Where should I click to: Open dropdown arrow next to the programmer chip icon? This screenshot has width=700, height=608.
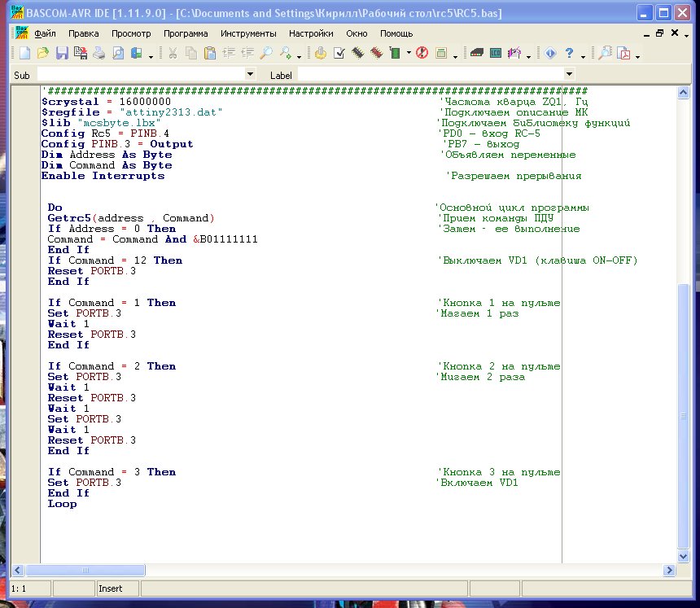[409, 55]
